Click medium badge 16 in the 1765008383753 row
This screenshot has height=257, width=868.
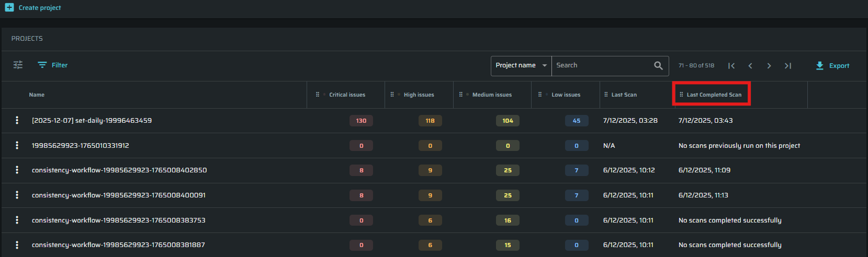(x=508, y=220)
